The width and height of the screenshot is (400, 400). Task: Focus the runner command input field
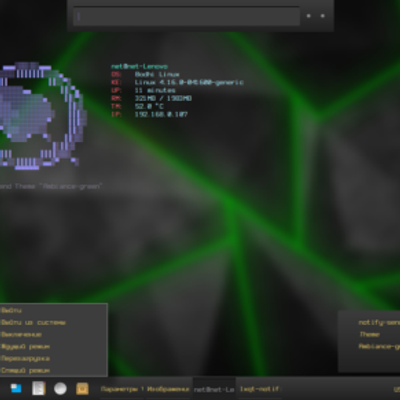(x=186, y=16)
